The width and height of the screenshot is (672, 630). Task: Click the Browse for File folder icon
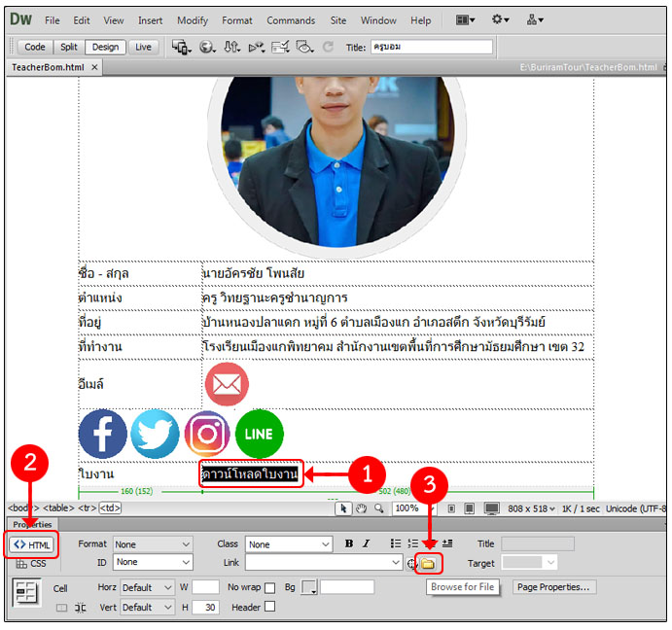(x=427, y=564)
